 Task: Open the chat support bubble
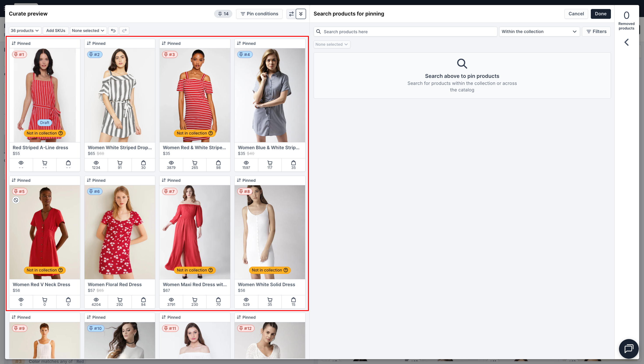[628, 348]
